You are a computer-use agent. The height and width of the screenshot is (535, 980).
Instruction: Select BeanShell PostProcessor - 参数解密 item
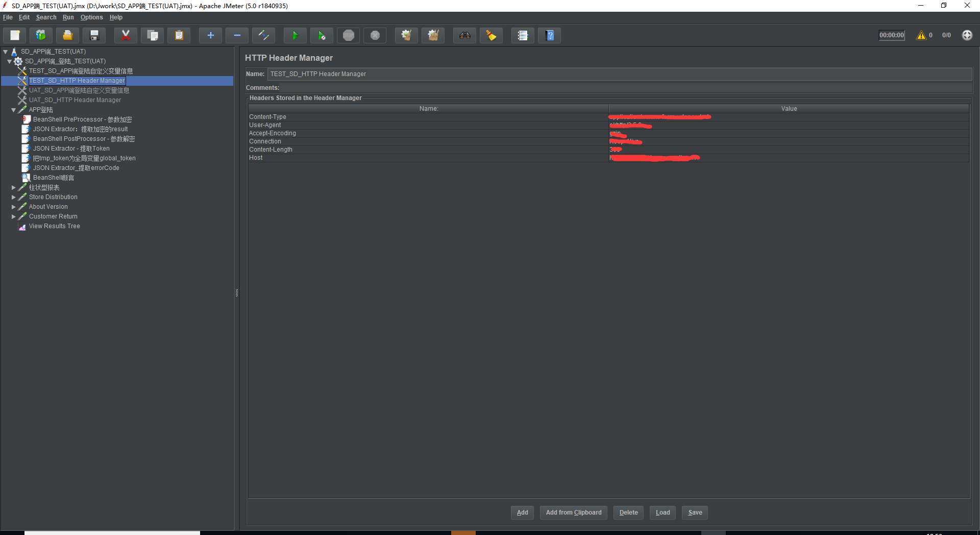(84, 139)
